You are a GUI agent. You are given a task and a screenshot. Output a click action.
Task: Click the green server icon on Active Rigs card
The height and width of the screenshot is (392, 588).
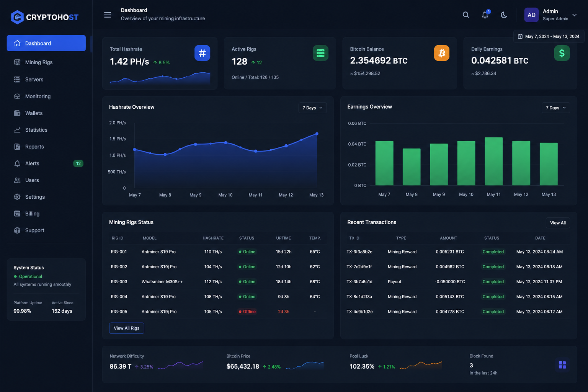(x=320, y=53)
